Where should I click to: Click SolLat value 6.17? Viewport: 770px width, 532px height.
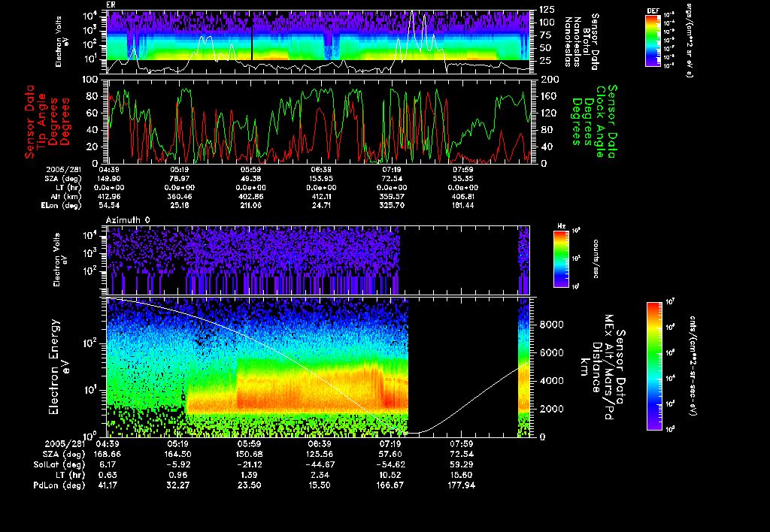click(x=108, y=464)
